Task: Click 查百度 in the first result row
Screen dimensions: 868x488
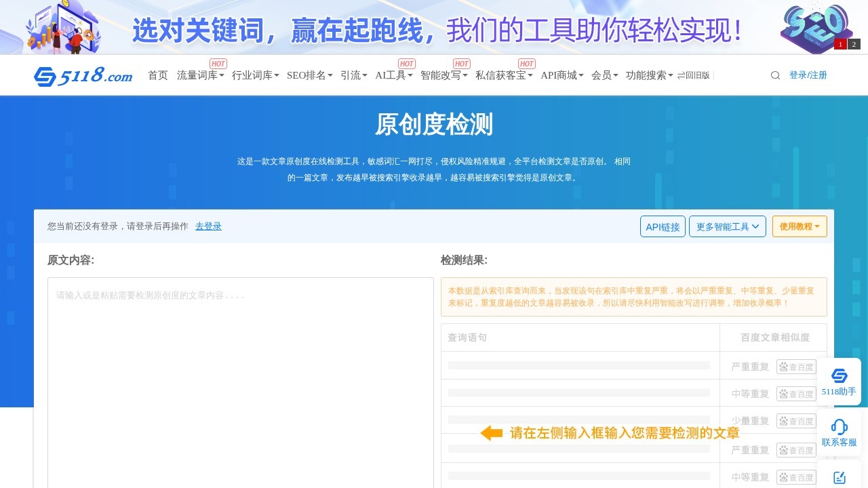Action: [796, 367]
